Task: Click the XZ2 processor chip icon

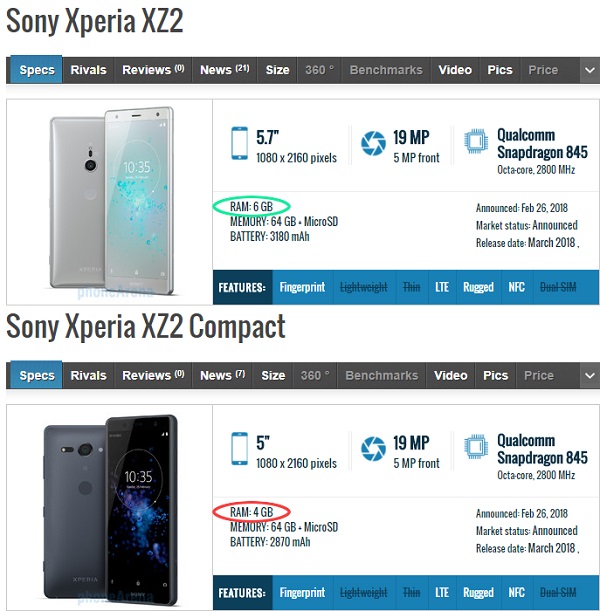Action: pyautogui.click(x=476, y=141)
